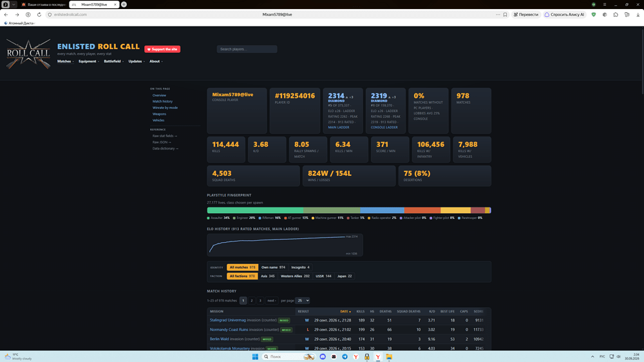Jump to Overview section link
Image resolution: width=644 pixels, height=362 pixels.
point(159,95)
